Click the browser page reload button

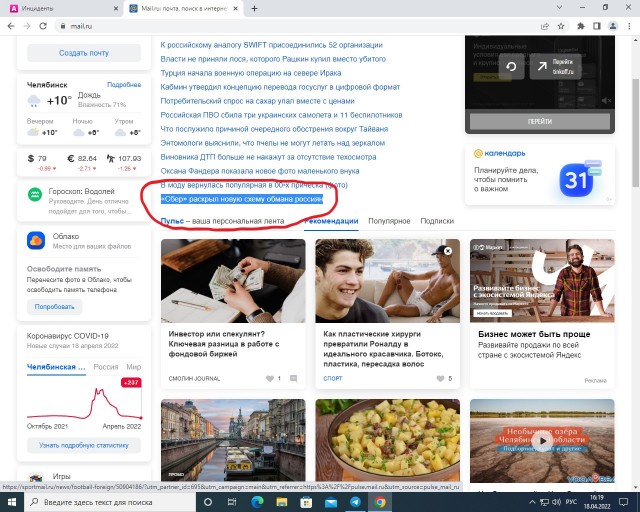[43, 26]
